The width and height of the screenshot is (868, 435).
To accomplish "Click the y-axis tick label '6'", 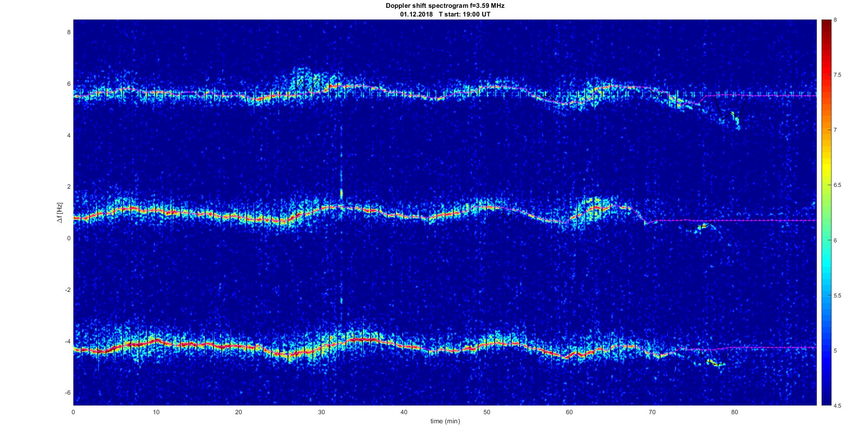I will coord(69,84).
